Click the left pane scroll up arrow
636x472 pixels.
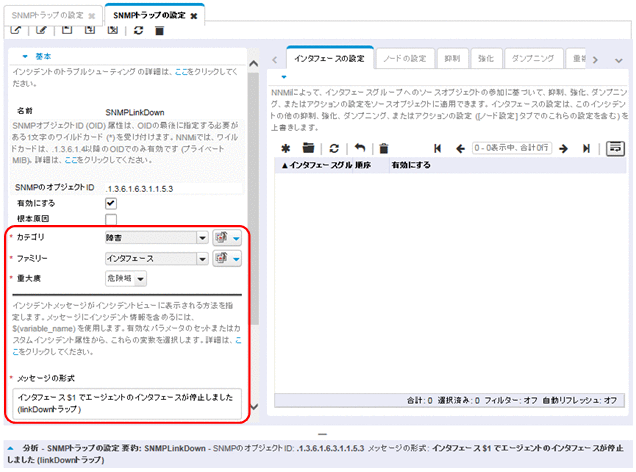[254, 64]
